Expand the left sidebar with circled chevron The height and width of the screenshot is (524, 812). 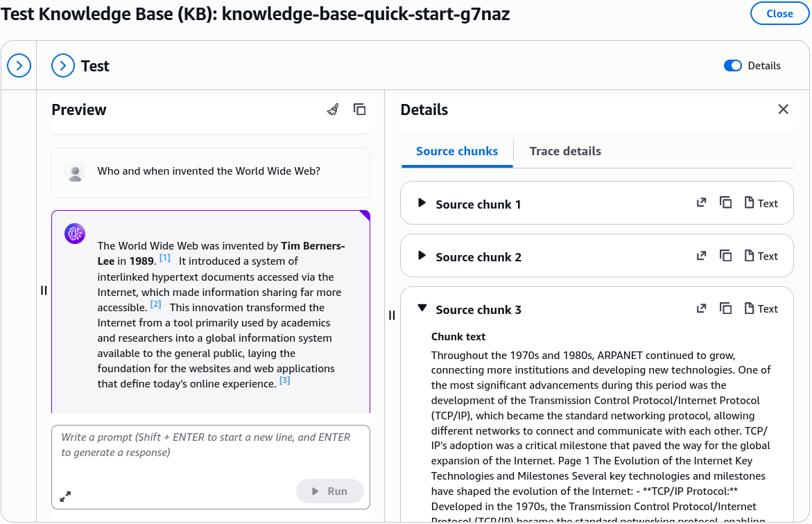19,66
